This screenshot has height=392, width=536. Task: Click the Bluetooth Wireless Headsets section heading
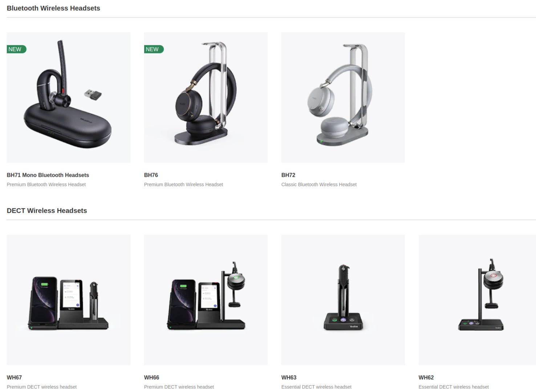click(53, 8)
